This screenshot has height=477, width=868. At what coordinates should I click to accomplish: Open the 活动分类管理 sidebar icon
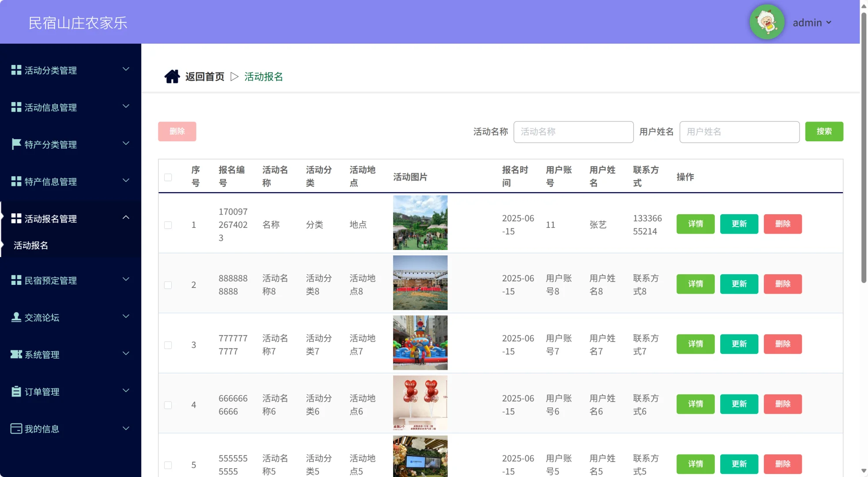tap(16, 69)
